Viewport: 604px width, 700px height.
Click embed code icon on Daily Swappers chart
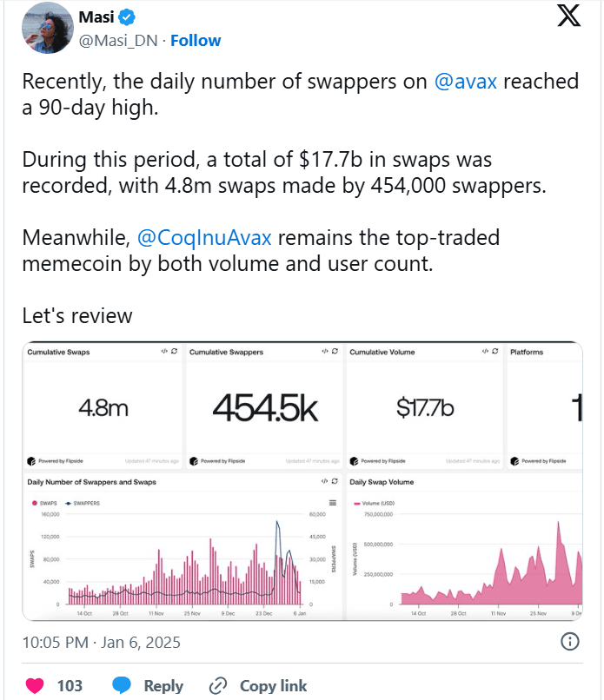click(x=324, y=481)
